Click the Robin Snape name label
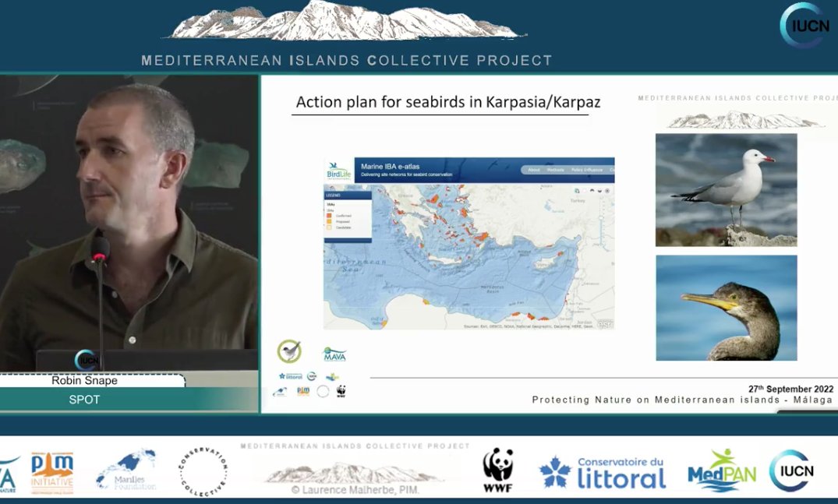The width and height of the screenshot is (838, 504). [x=84, y=380]
